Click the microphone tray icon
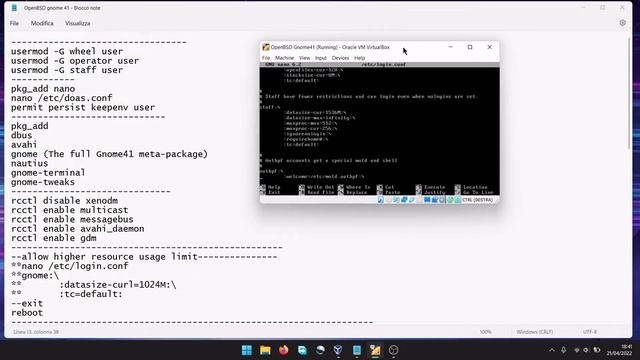 click(564, 350)
